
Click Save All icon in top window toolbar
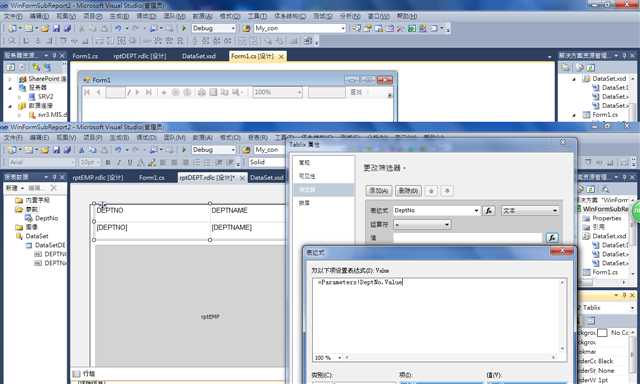(x=67, y=28)
